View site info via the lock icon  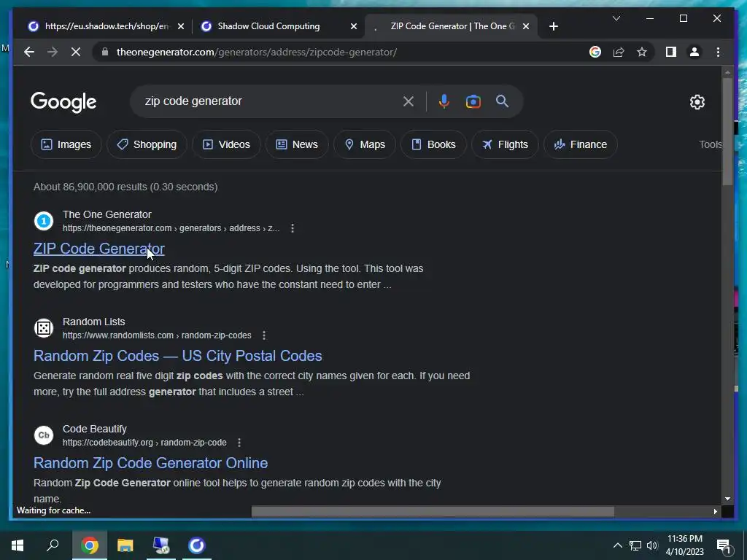105,52
